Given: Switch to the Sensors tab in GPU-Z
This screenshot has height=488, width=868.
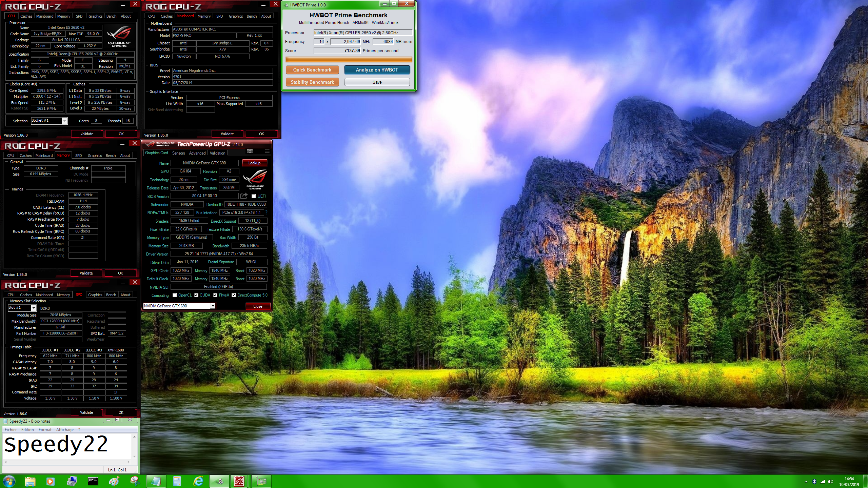Looking at the screenshot, I should click(x=178, y=153).
